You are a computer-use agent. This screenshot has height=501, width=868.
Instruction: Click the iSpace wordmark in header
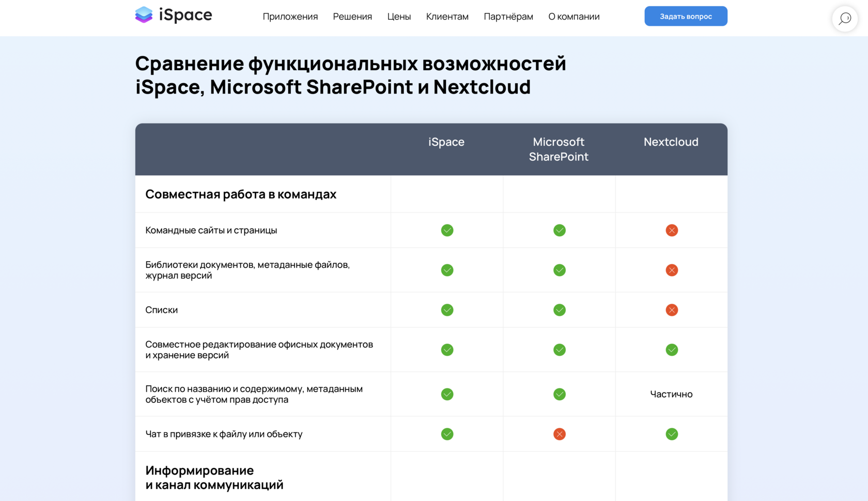coord(185,15)
